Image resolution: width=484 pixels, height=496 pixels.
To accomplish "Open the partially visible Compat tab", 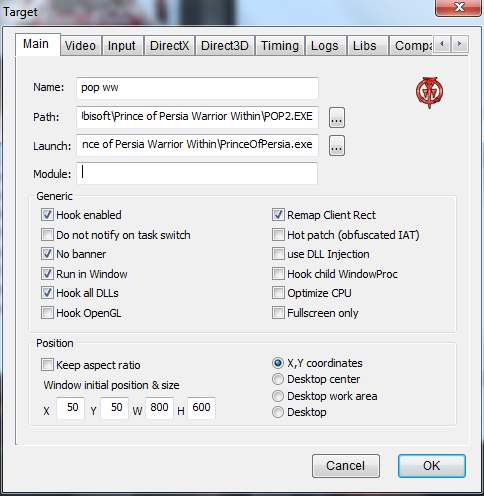I will pos(412,46).
